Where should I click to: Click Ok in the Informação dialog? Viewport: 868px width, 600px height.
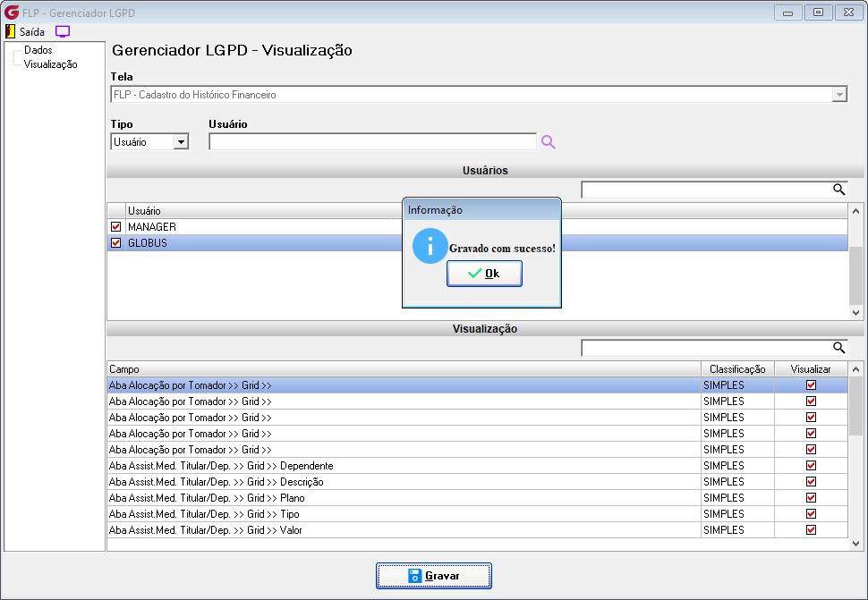484,274
